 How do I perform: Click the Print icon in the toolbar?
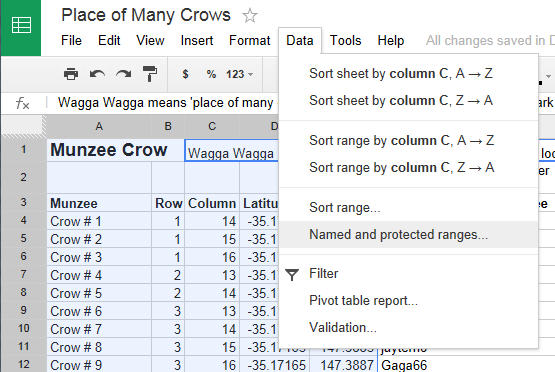(71, 74)
